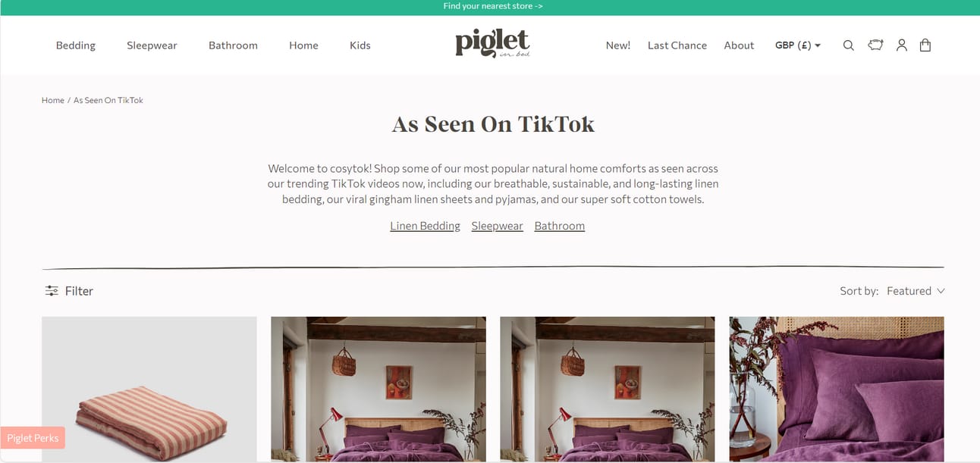The width and height of the screenshot is (980, 463).
Task: Open the Piglet Perks button
Action: click(33, 438)
